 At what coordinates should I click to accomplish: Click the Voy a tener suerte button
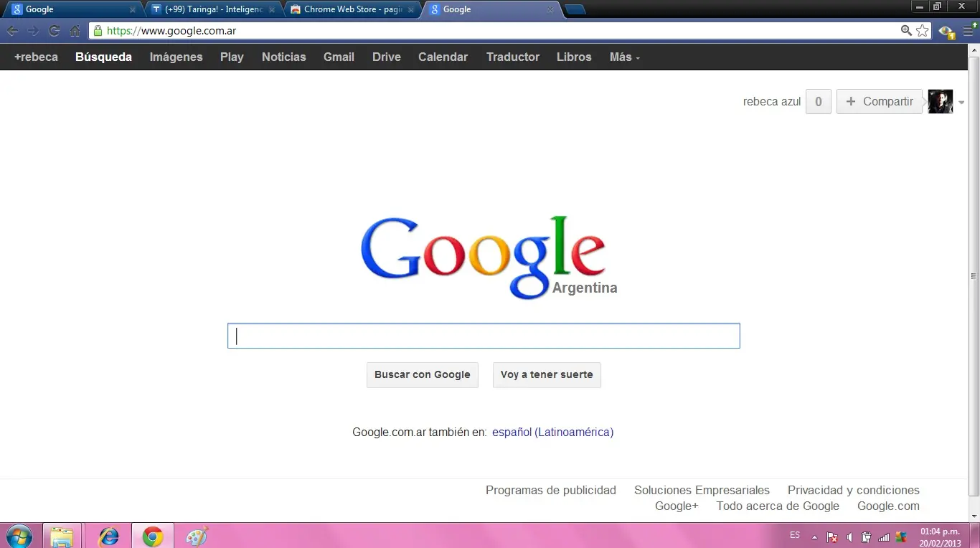(547, 374)
